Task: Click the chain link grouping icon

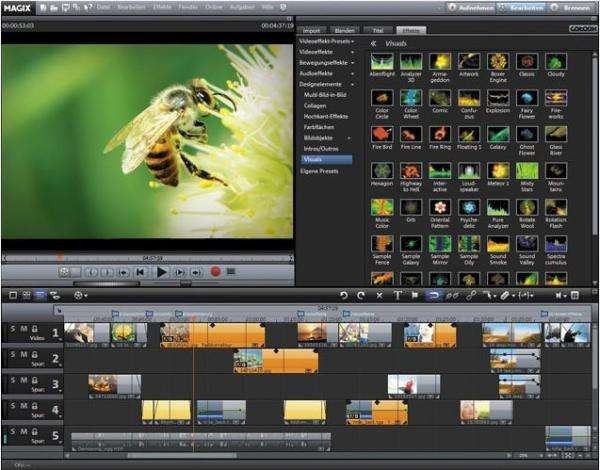Action: 471,295
